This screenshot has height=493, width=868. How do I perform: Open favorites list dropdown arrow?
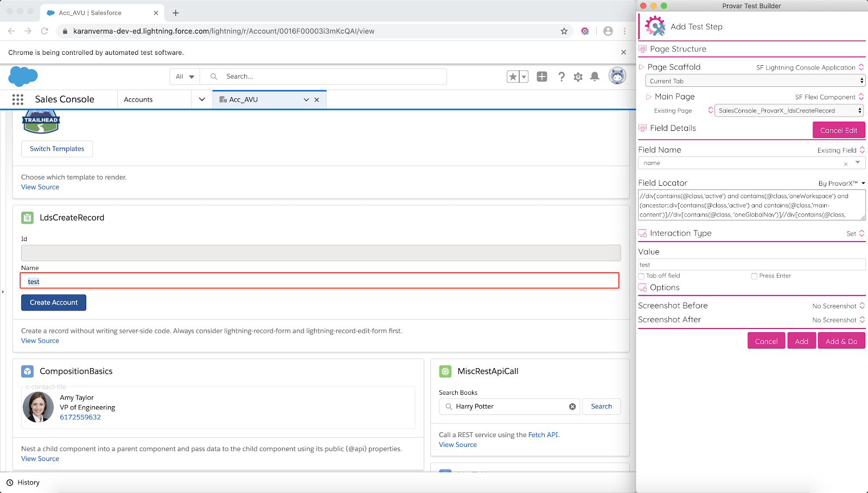click(x=524, y=77)
